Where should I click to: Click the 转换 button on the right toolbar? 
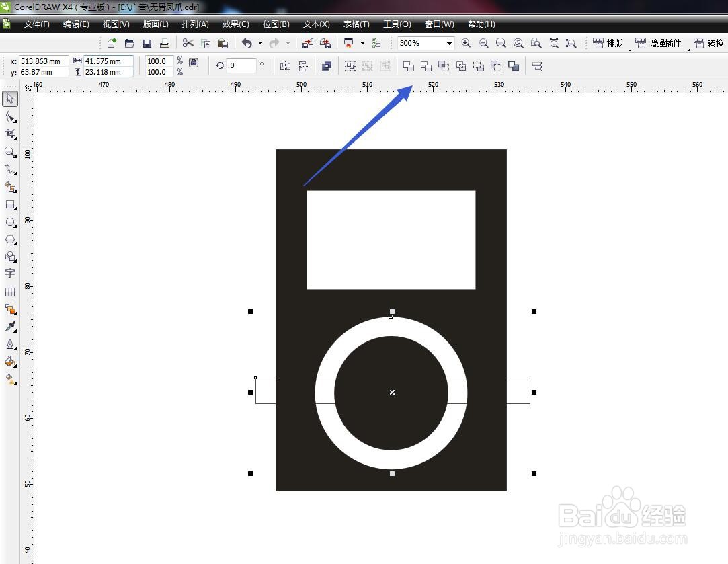tap(710, 43)
